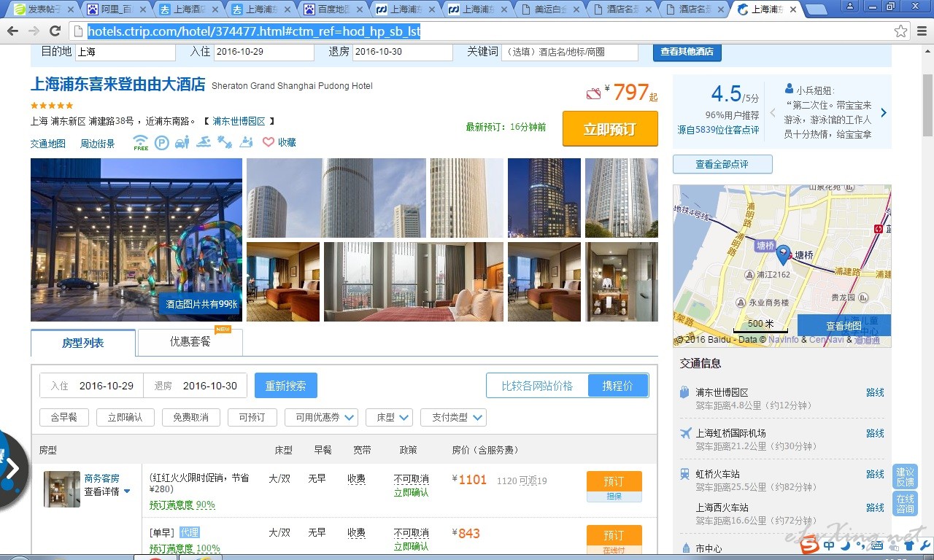
Task: Click the page vertical scrollbar thumb
Action: 927,104
